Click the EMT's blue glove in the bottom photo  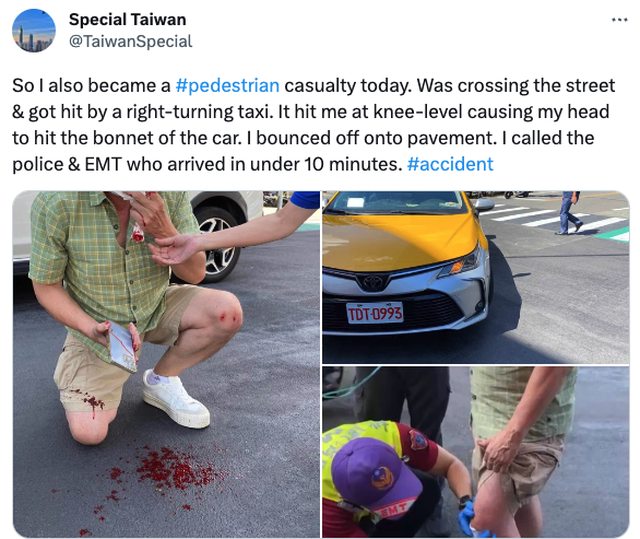[x=468, y=517]
